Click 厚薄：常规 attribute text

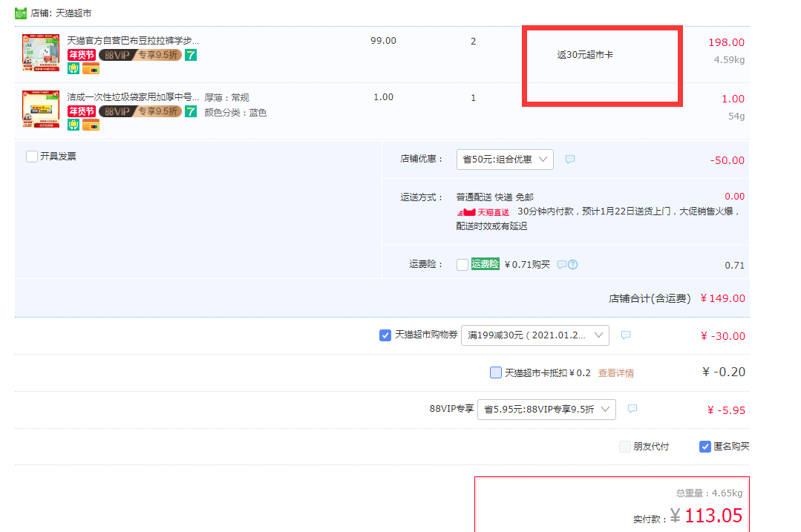click(x=227, y=97)
